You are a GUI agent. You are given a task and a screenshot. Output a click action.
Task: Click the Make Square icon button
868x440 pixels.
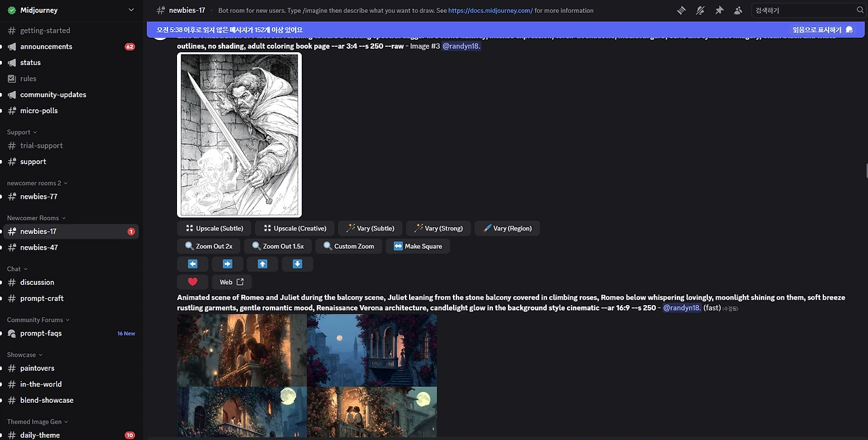click(418, 246)
